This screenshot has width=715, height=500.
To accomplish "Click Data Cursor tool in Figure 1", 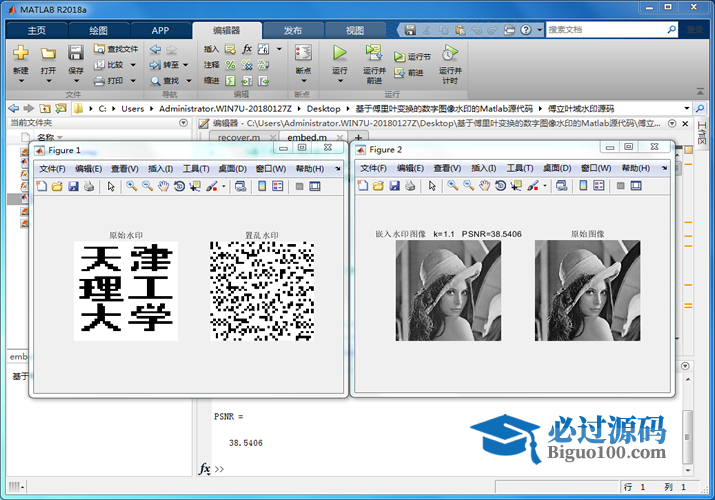I will click(x=195, y=186).
